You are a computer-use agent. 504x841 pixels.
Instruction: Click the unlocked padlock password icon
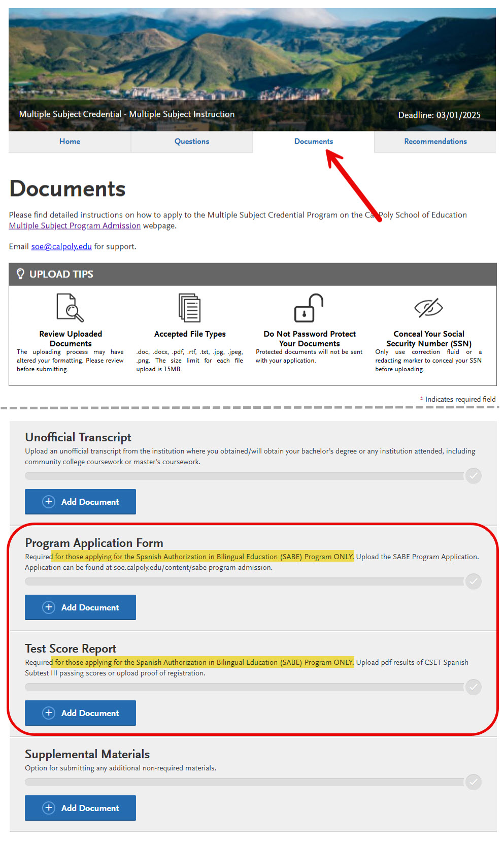(x=309, y=308)
